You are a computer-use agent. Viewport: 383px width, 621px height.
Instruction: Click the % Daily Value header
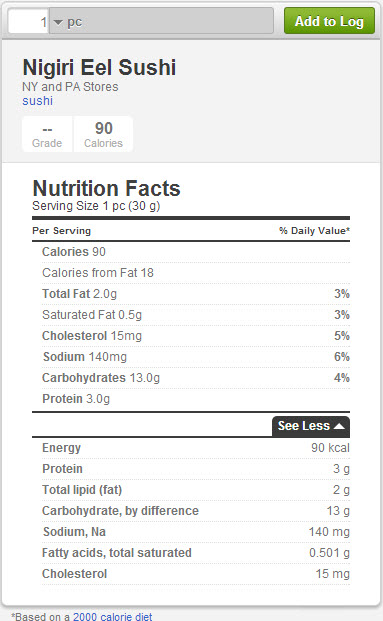tap(314, 230)
